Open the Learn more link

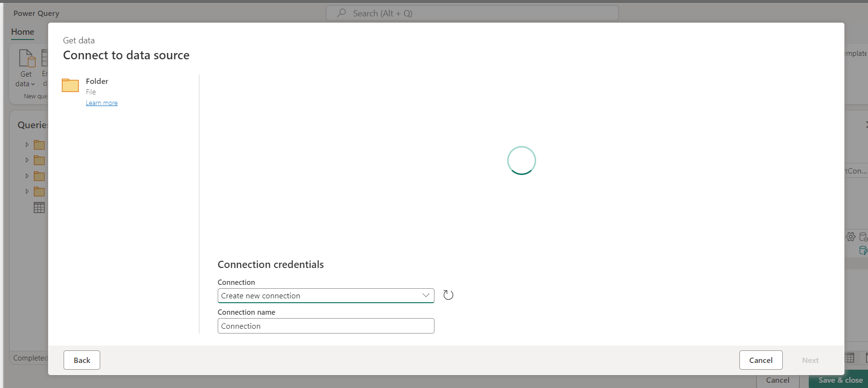click(x=102, y=103)
